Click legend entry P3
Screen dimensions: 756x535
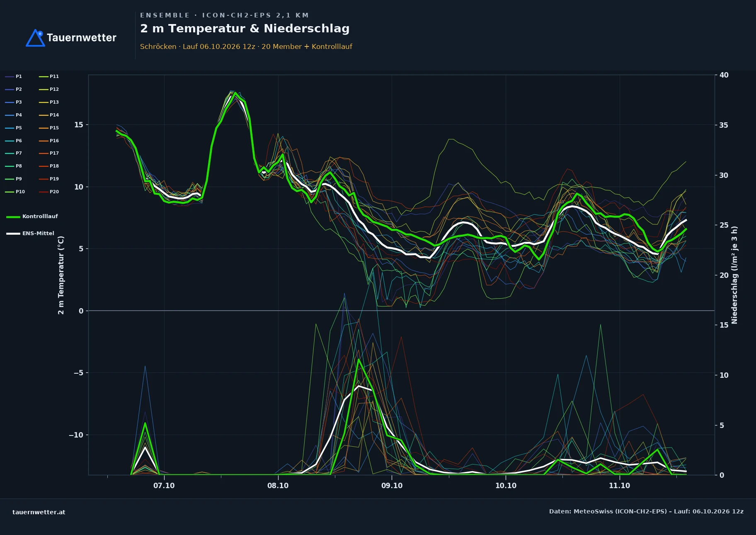(14, 102)
